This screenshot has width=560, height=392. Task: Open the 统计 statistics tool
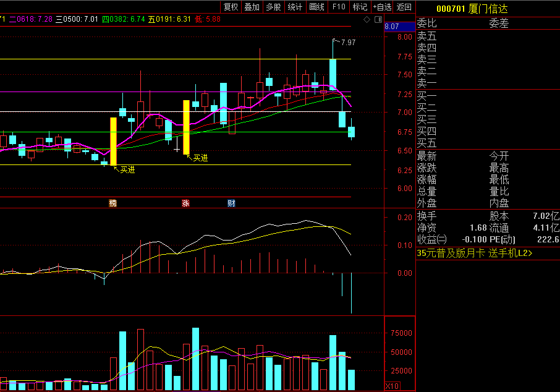pos(295,7)
